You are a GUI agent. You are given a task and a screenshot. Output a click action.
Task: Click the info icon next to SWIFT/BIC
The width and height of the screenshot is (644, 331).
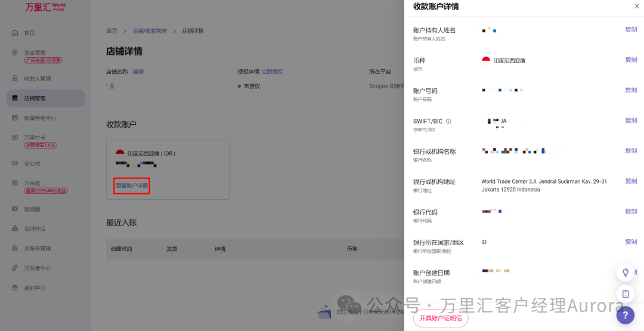tap(448, 121)
